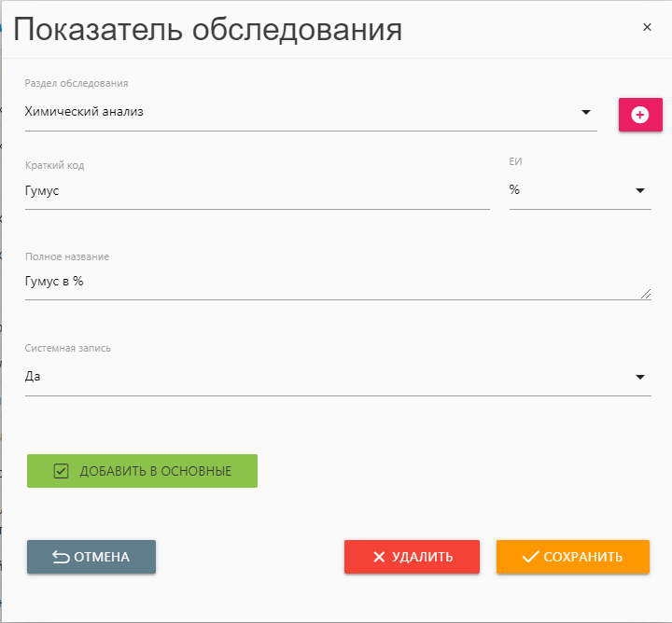Delete the record with the Удалить button
This screenshot has width=672, height=623.
pyautogui.click(x=412, y=557)
